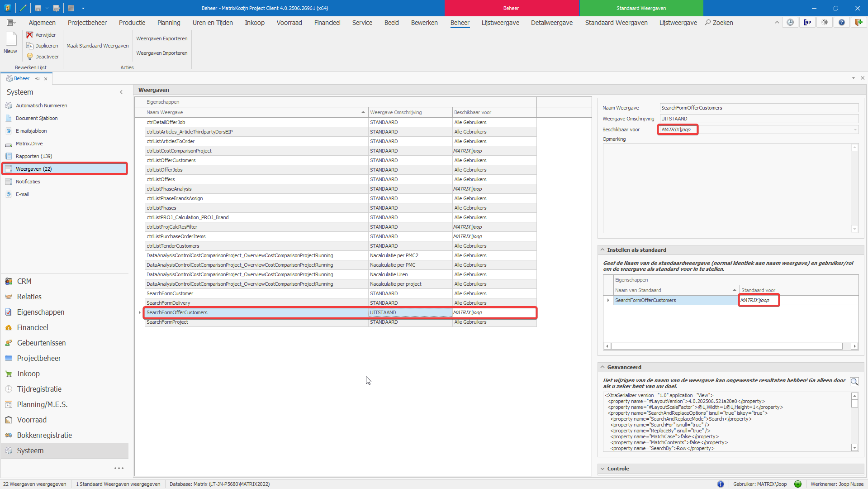Switch to the Projectbeheer ribbon tab
The height and width of the screenshot is (489, 868).
pos(87,23)
